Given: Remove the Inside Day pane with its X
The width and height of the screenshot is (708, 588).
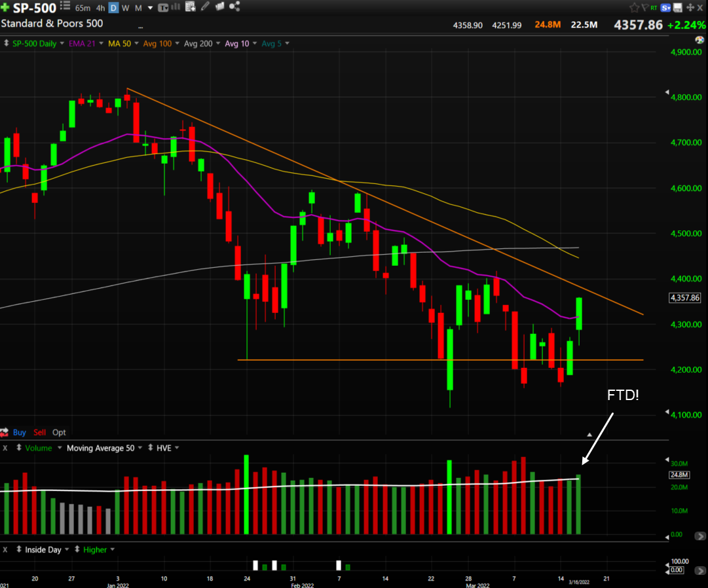Looking at the screenshot, I should pos(5,549).
